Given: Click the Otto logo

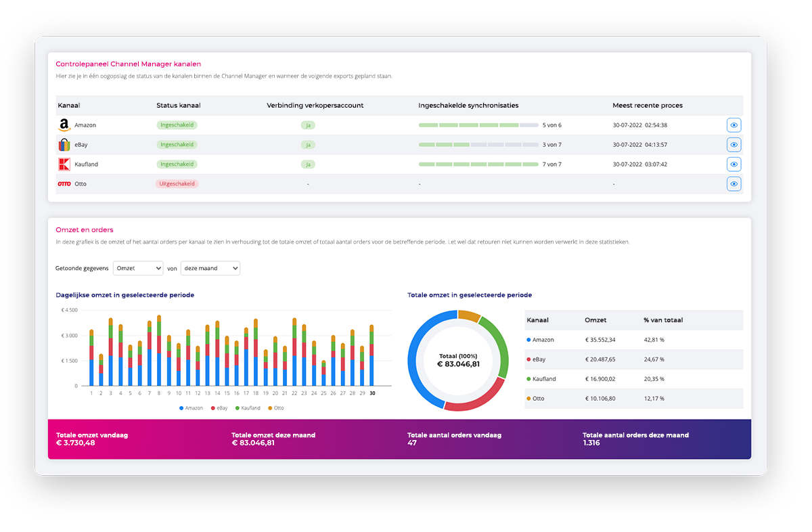Looking at the screenshot, I should (64, 183).
